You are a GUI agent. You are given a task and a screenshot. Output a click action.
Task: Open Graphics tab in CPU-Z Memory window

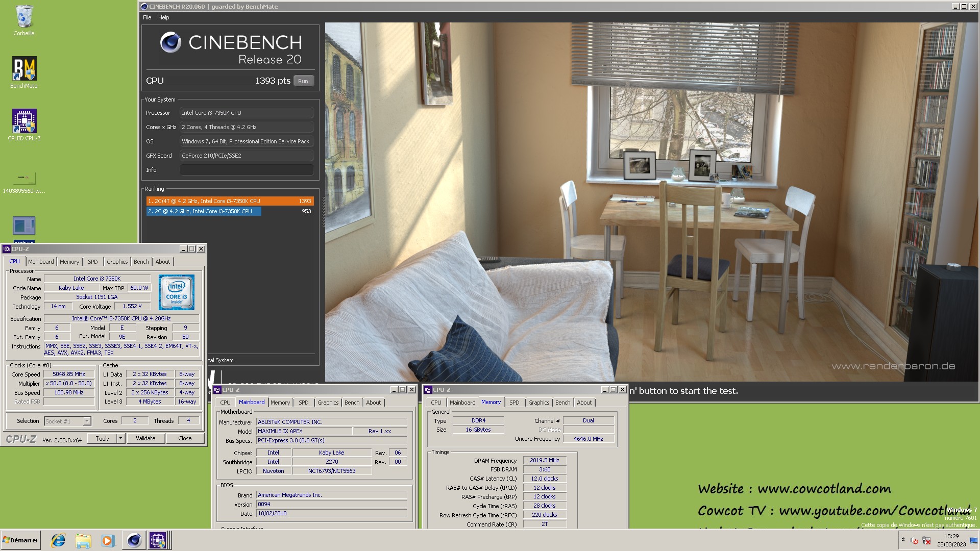click(539, 403)
